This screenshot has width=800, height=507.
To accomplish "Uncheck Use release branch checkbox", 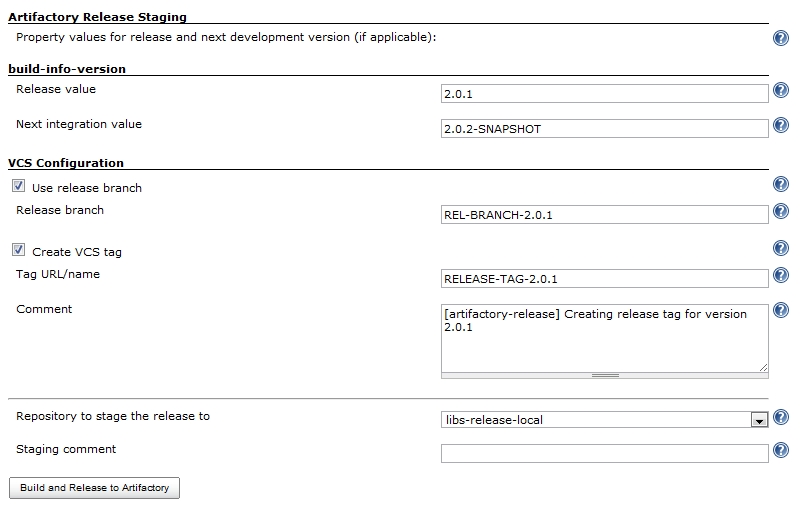I will tap(18, 186).
